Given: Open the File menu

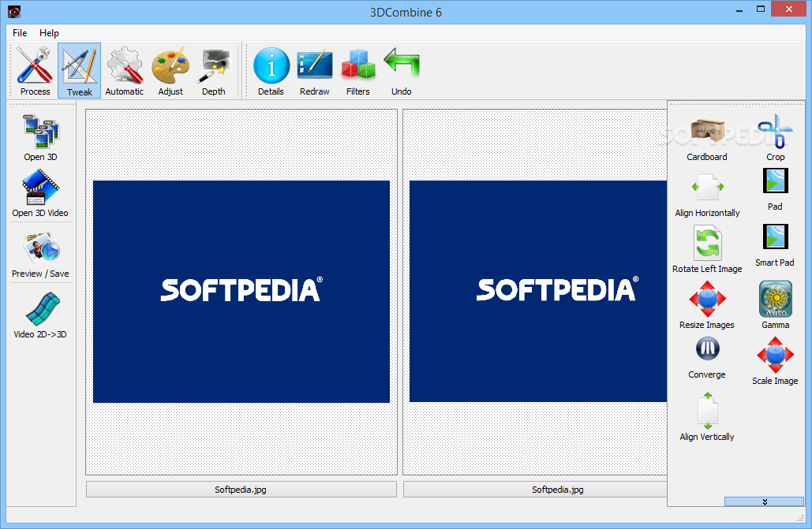Looking at the screenshot, I should point(20,32).
